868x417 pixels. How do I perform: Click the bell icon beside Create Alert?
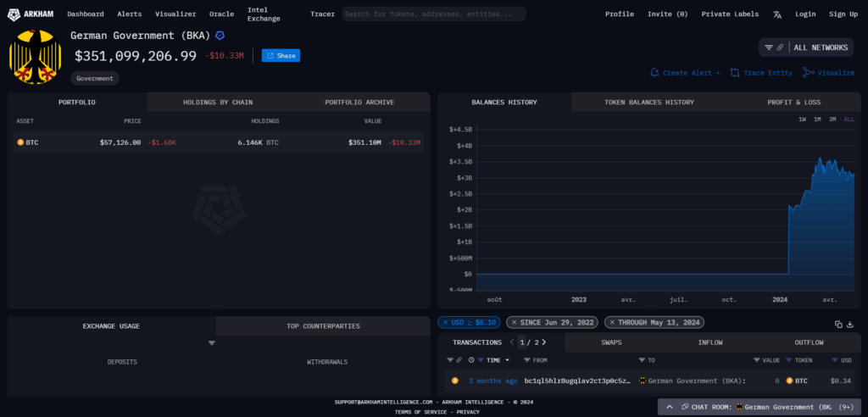[x=655, y=73]
